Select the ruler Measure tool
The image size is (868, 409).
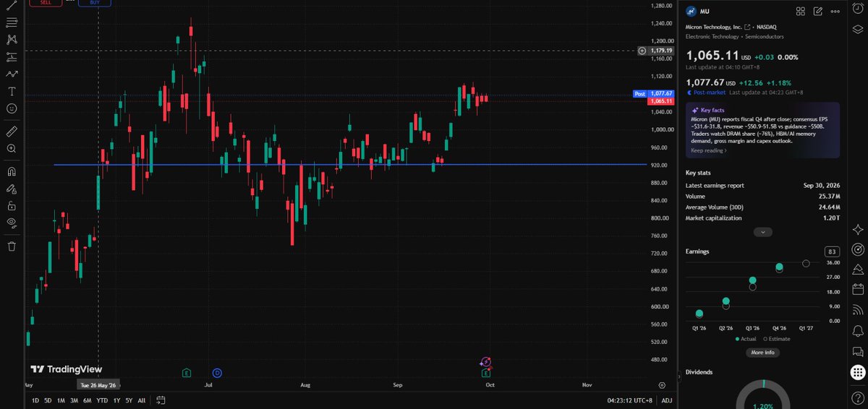coord(12,131)
